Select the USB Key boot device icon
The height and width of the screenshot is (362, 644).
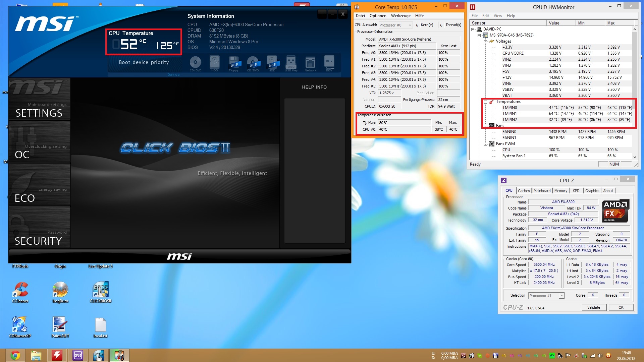coord(291,63)
